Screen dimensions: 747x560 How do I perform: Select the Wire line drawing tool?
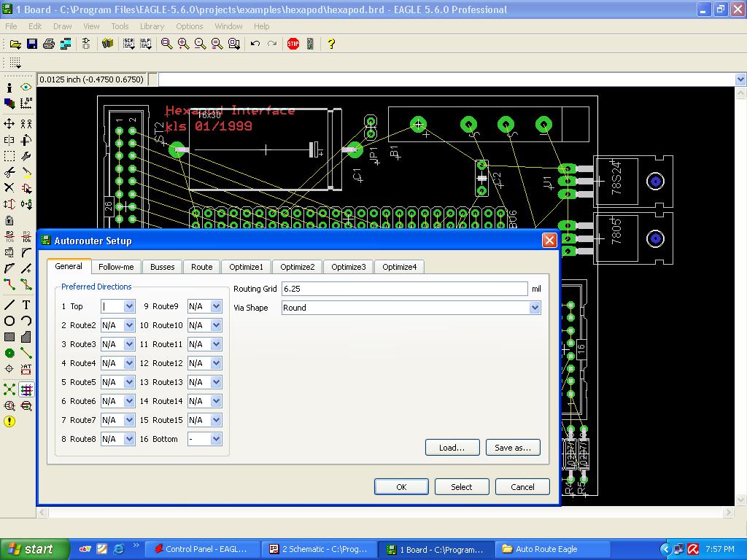tap(9, 305)
